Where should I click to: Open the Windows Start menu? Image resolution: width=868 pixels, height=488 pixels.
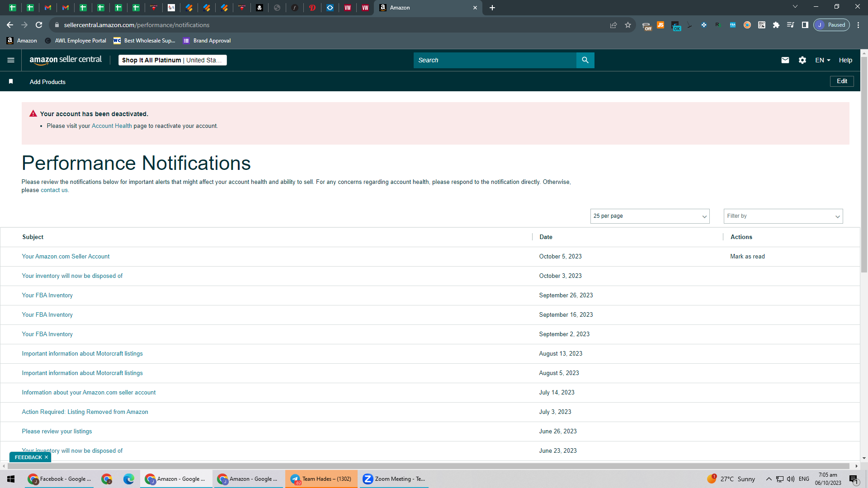click(11, 479)
